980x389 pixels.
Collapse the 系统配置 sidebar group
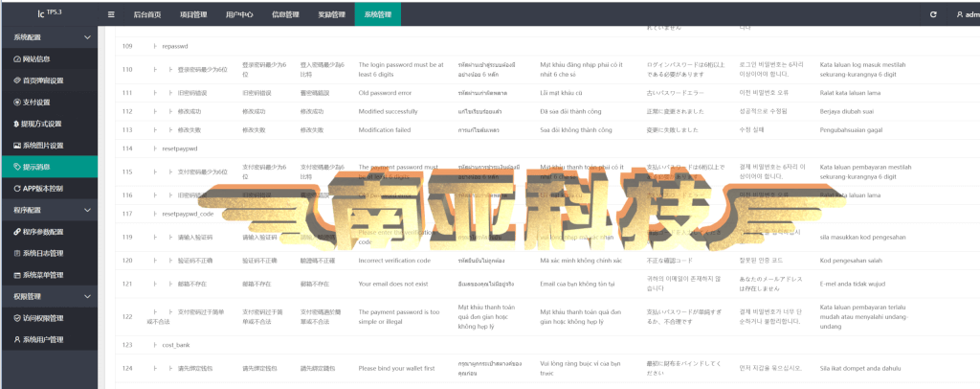(x=49, y=37)
